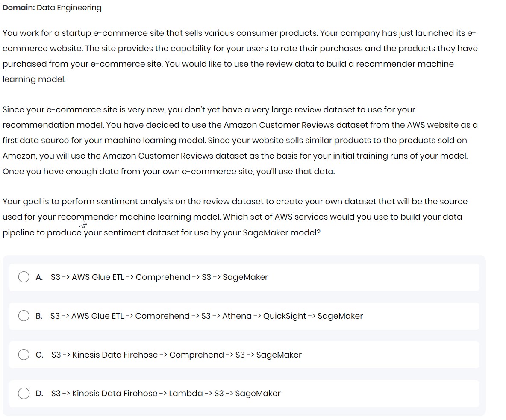Click the "Data Engineering" domain text

tap(69, 8)
